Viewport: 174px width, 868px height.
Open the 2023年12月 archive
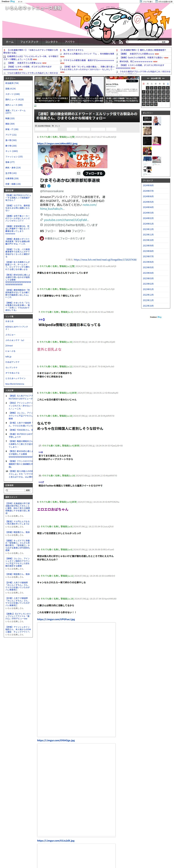pyautogui.click(x=148, y=229)
